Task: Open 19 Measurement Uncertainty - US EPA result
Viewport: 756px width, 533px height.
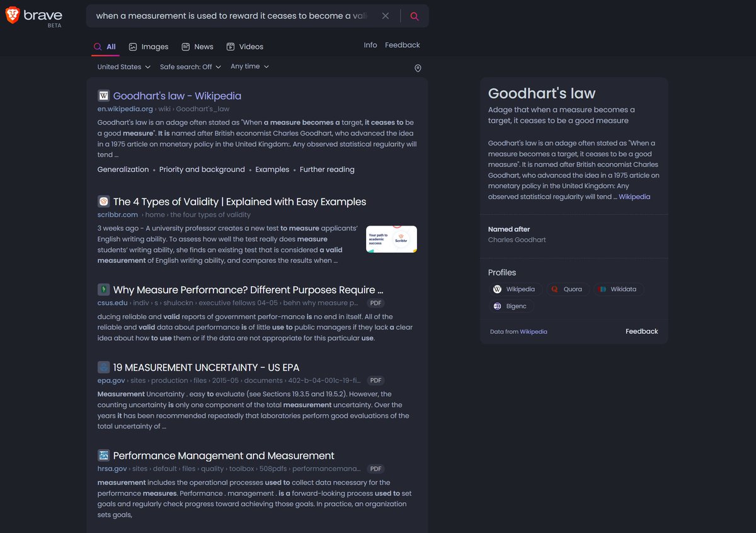Action: click(206, 367)
